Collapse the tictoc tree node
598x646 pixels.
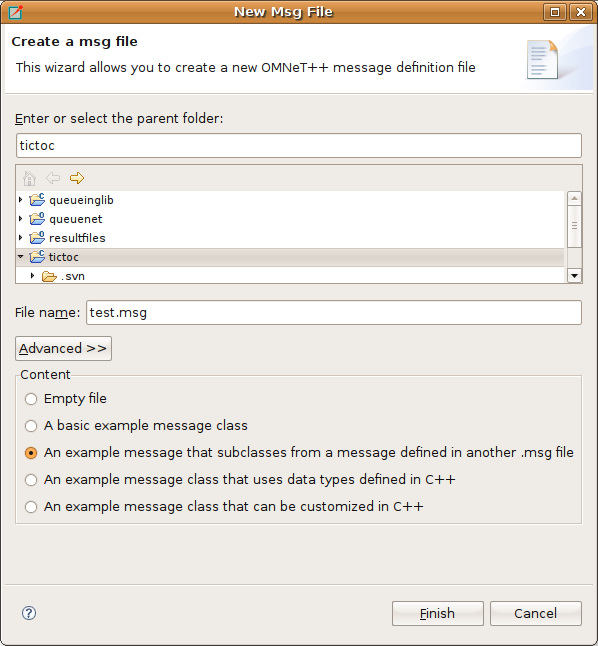pos(21,257)
